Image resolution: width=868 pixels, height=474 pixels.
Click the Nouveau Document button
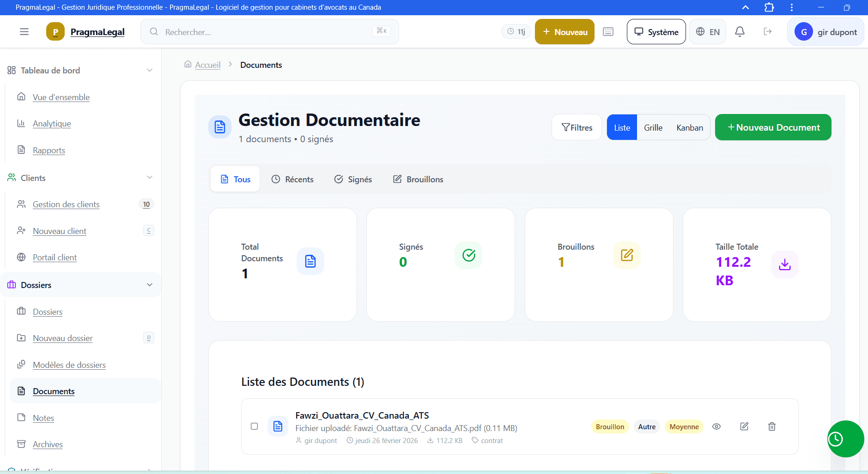point(773,127)
